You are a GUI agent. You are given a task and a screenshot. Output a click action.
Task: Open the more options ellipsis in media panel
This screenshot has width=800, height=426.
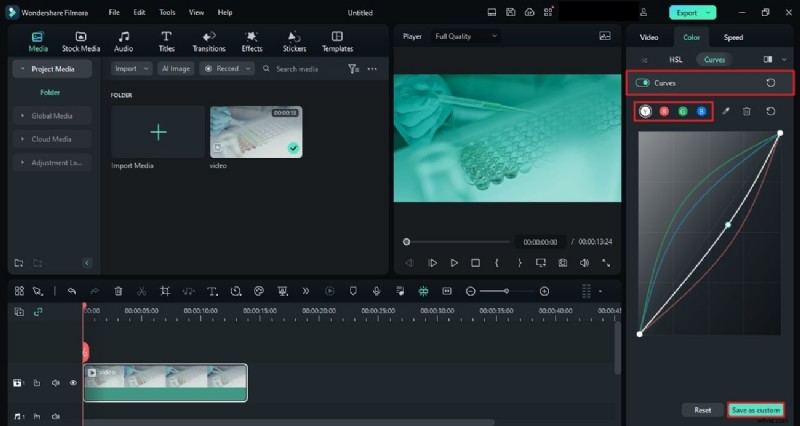372,69
